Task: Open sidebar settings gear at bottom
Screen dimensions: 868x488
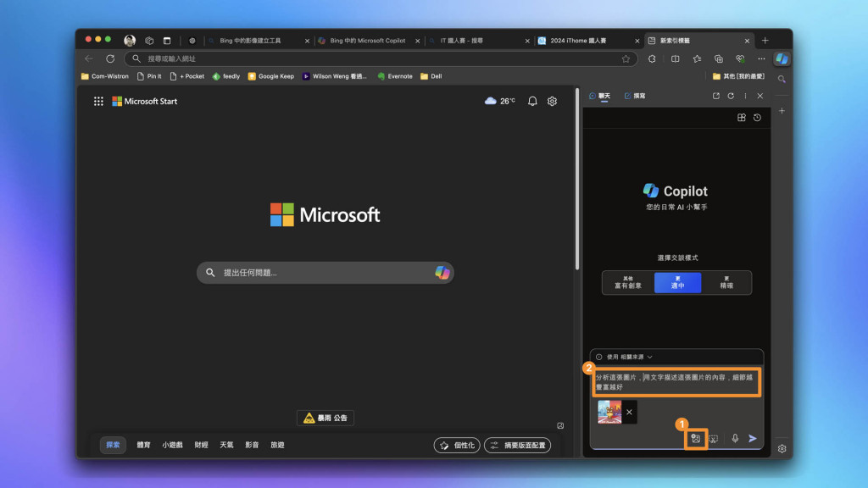Action: (x=782, y=449)
